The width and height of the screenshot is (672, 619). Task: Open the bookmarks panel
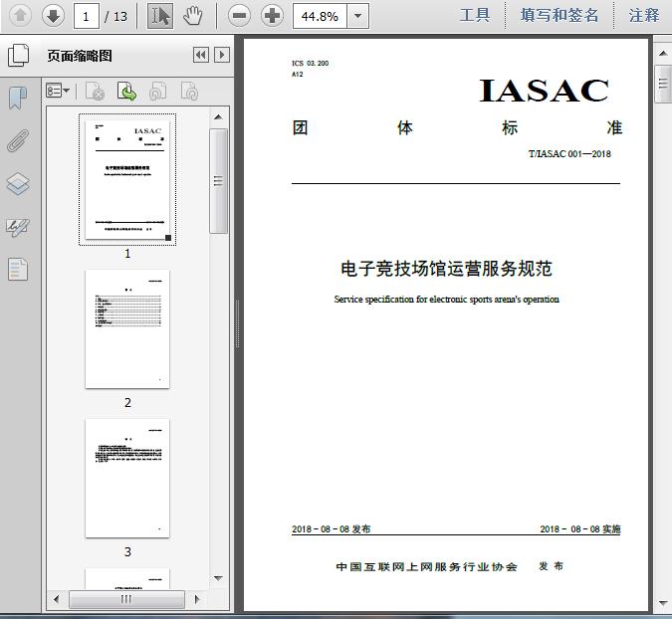pos(18,98)
